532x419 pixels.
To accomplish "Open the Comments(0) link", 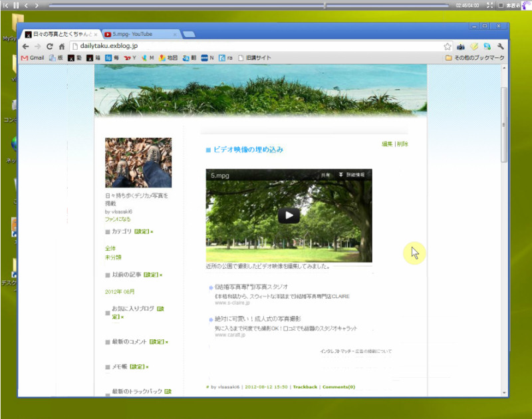I will 338,387.
